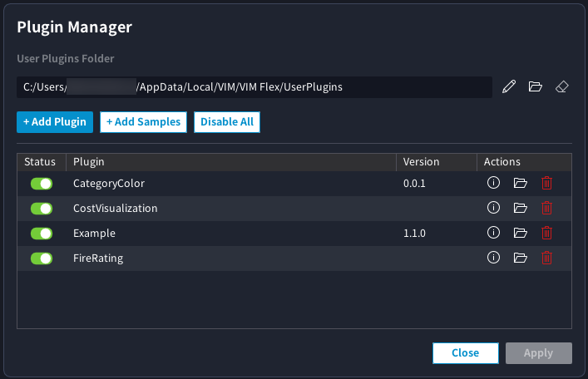View info for the Example plugin
588x379 pixels.
click(493, 233)
